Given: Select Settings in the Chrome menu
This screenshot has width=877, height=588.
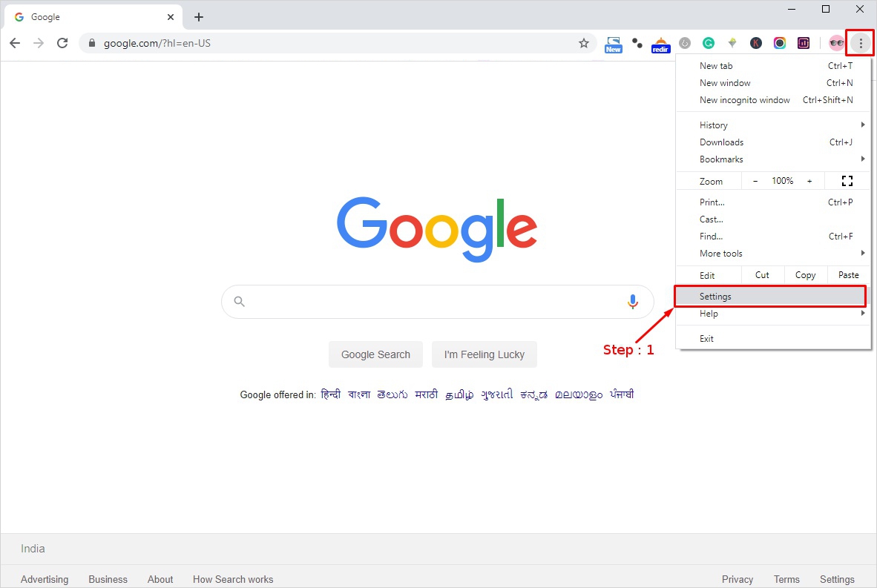Looking at the screenshot, I should (x=769, y=297).
